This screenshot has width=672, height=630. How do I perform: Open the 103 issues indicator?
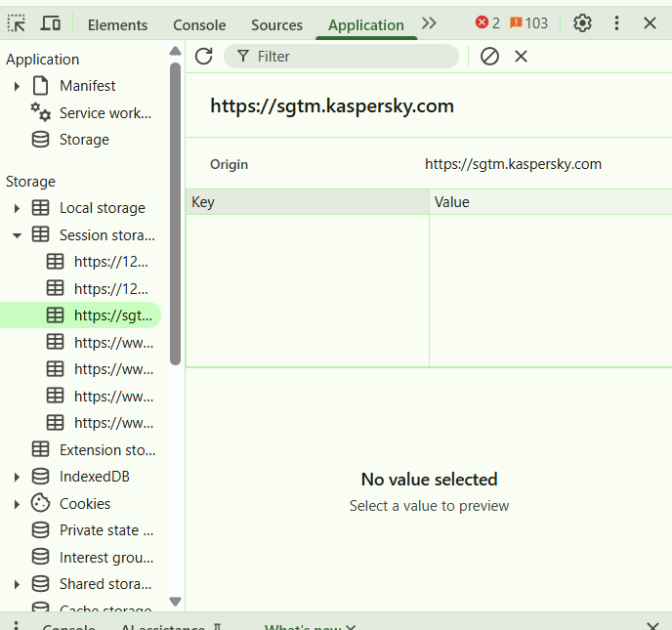tap(528, 22)
